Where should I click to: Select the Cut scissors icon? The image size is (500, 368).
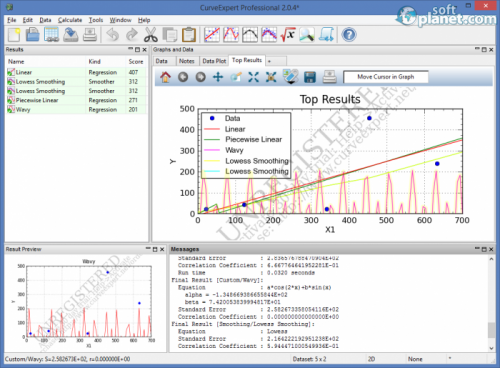[151, 35]
